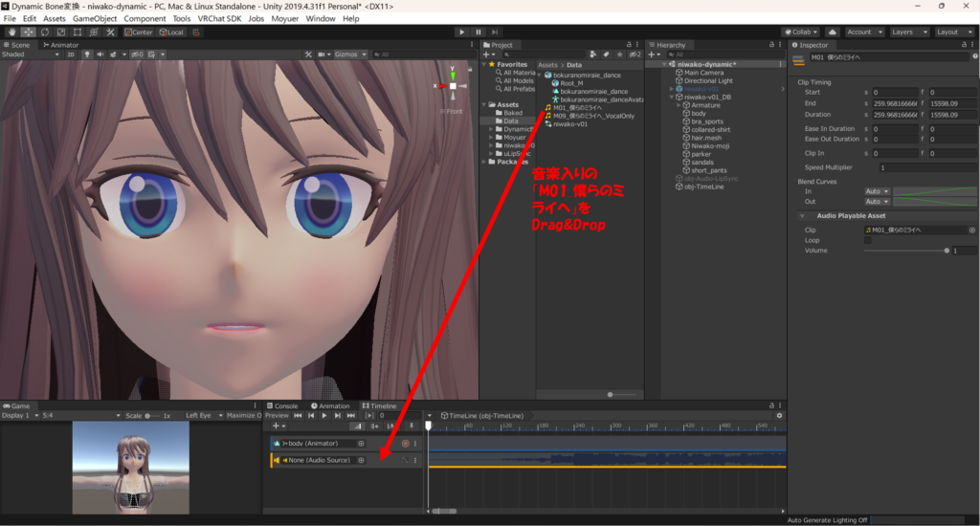Switch to the Animation tab
980x526 pixels.
(329, 405)
